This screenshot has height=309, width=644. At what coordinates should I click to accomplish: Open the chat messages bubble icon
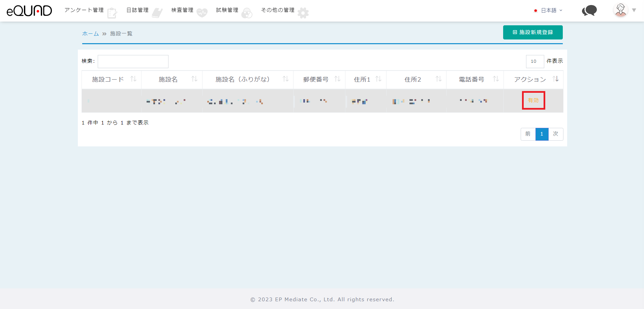point(589,11)
